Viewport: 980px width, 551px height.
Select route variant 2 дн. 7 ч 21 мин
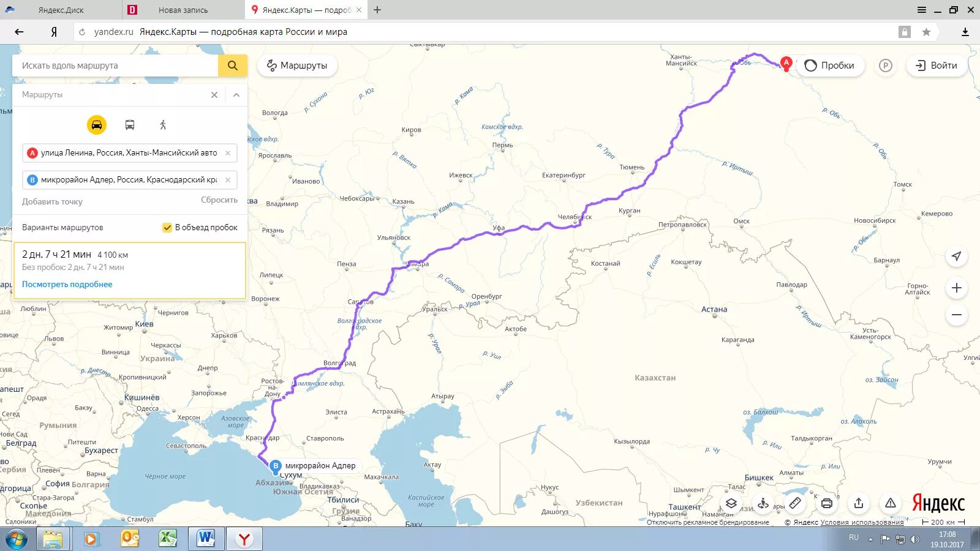pyautogui.click(x=130, y=271)
